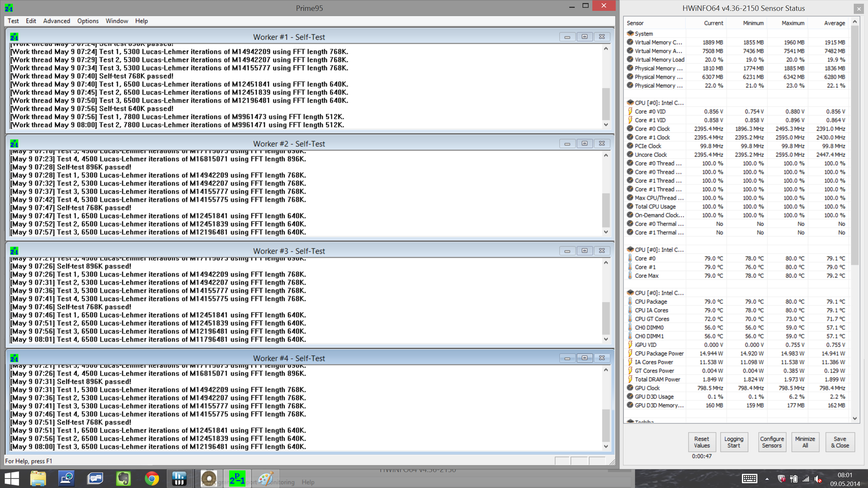This screenshot has width=868, height=488.
Task: Click the Paint palette taskbar icon
Action: click(x=265, y=479)
